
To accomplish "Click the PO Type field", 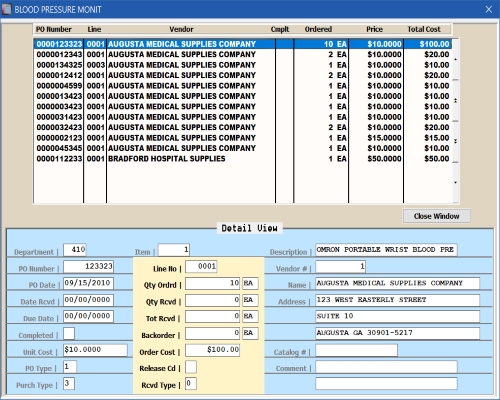I will point(70,366).
